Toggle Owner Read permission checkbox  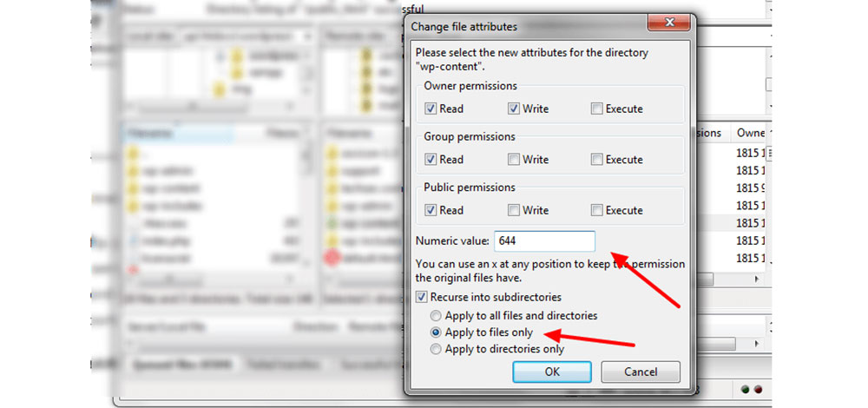[431, 109]
